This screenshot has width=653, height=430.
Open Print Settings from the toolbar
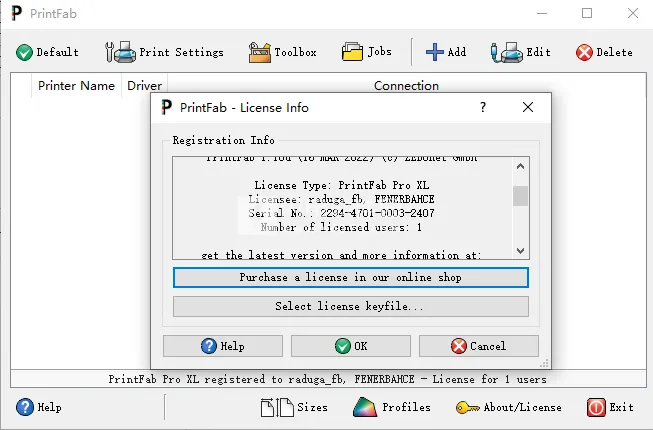[164, 52]
